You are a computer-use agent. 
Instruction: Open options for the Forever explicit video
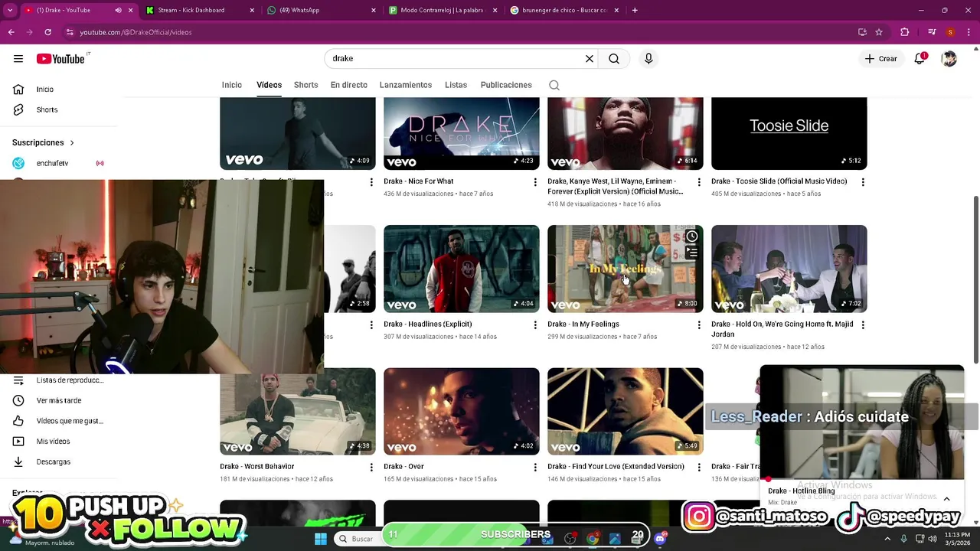pos(699,182)
